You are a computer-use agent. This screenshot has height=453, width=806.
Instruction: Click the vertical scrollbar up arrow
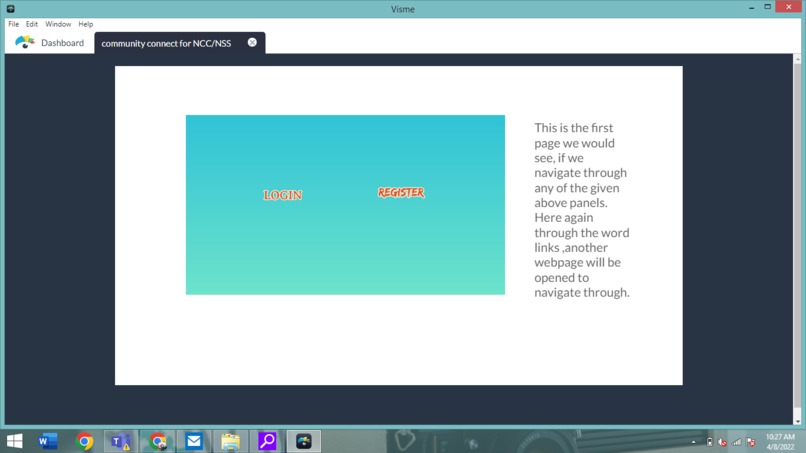(x=797, y=60)
